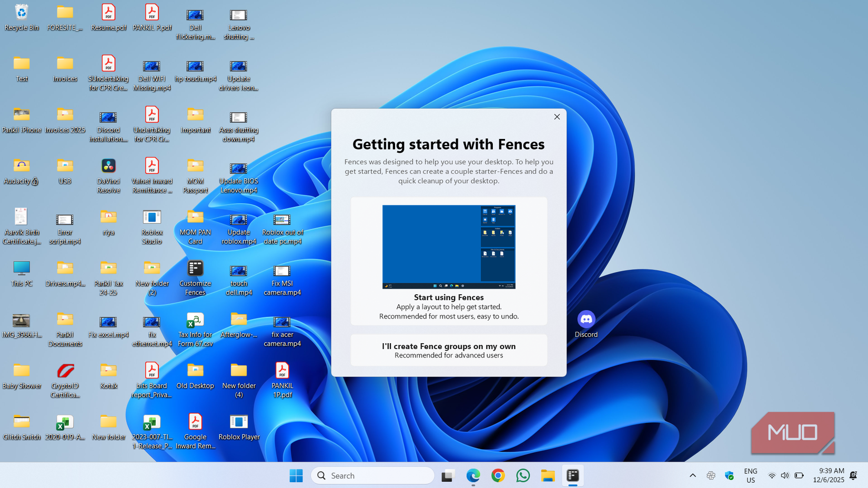Launch WhatsApp from the taskbar
868x488 pixels.
coord(523,475)
